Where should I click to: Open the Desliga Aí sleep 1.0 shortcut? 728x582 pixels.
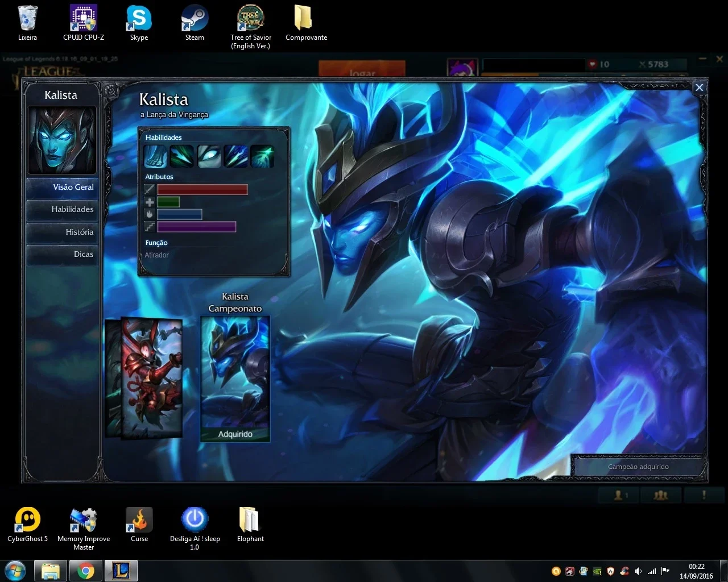(195, 529)
